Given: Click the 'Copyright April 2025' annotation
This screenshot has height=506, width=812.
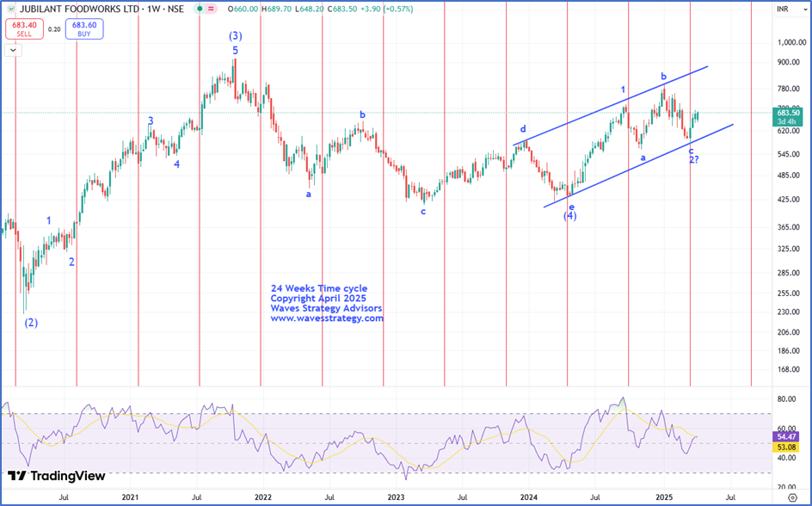Looking at the screenshot, I should click(x=318, y=299).
